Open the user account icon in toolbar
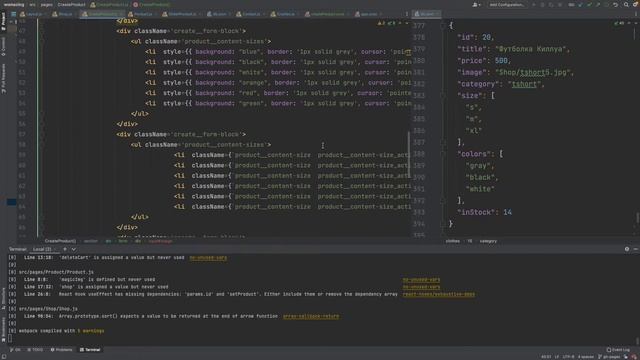This screenshot has width=640, height=360. point(476,5)
